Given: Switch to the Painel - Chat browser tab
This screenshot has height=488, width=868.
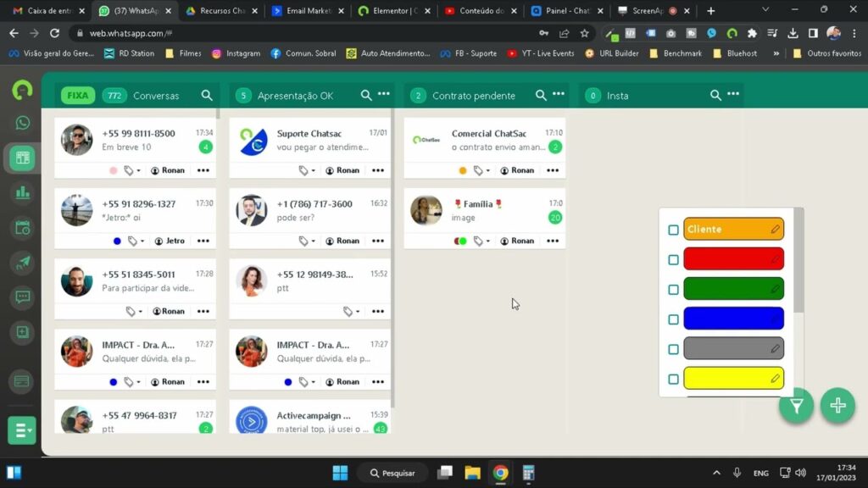Looking at the screenshot, I should [567, 10].
